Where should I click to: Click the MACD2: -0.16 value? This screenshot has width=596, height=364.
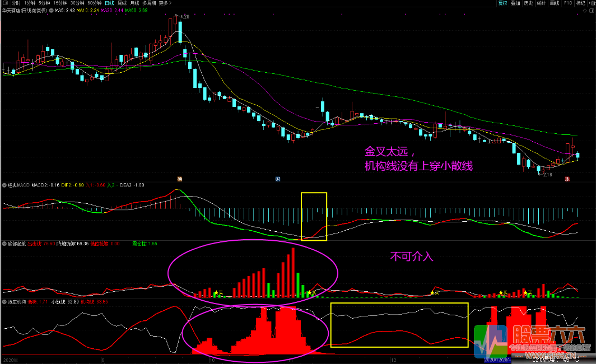(x=45, y=185)
